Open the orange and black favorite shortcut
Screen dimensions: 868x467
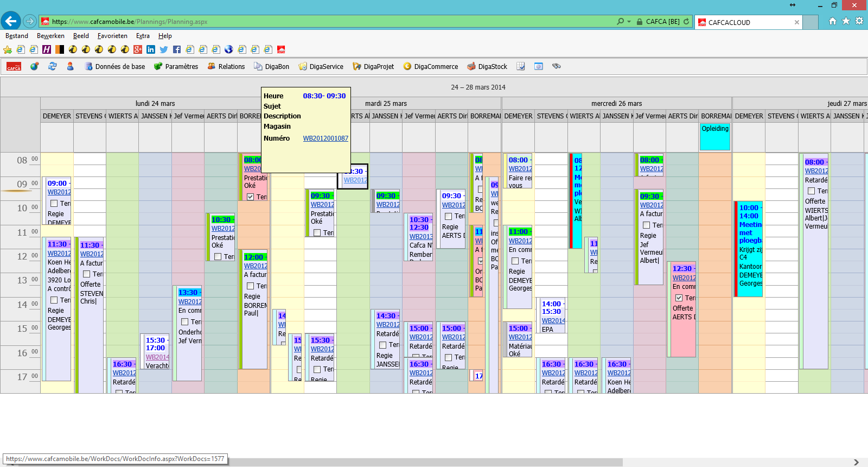coord(60,49)
